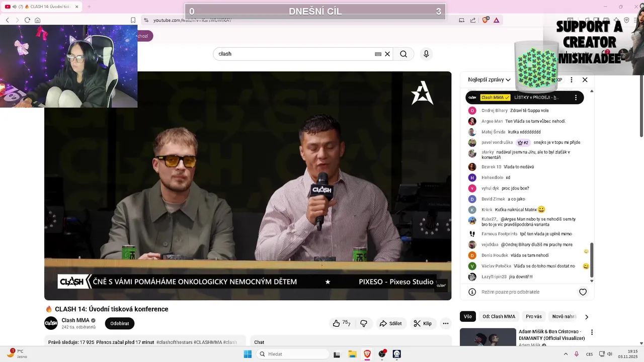Click the Windows taskbar Hledat search box
This screenshot has width=644, height=362.
(x=293, y=354)
